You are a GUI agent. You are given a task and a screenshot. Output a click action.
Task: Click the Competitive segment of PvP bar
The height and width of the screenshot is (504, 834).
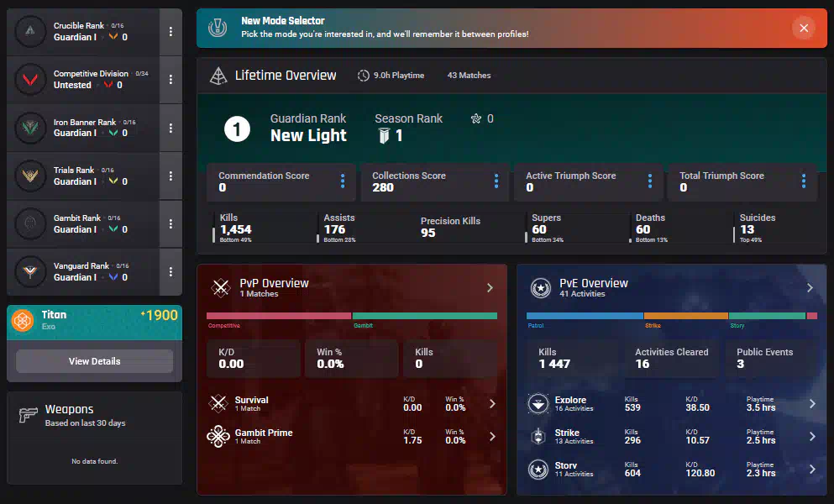[x=279, y=316]
